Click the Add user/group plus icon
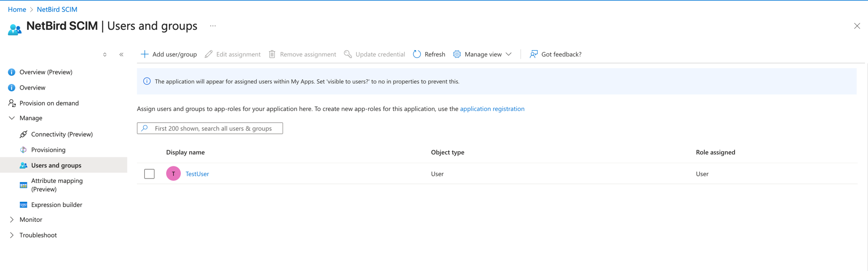The height and width of the screenshot is (271, 868). pyautogui.click(x=144, y=54)
